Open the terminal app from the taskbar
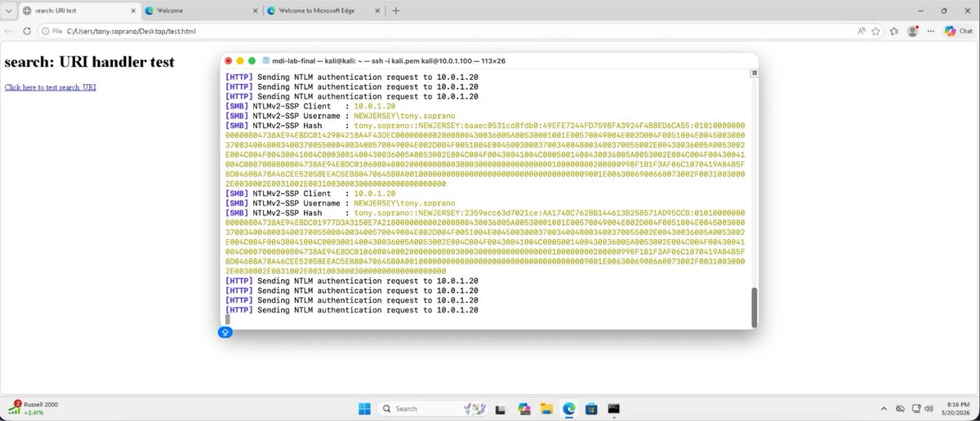Image resolution: width=980 pixels, height=421 pixels. (614, 408)
